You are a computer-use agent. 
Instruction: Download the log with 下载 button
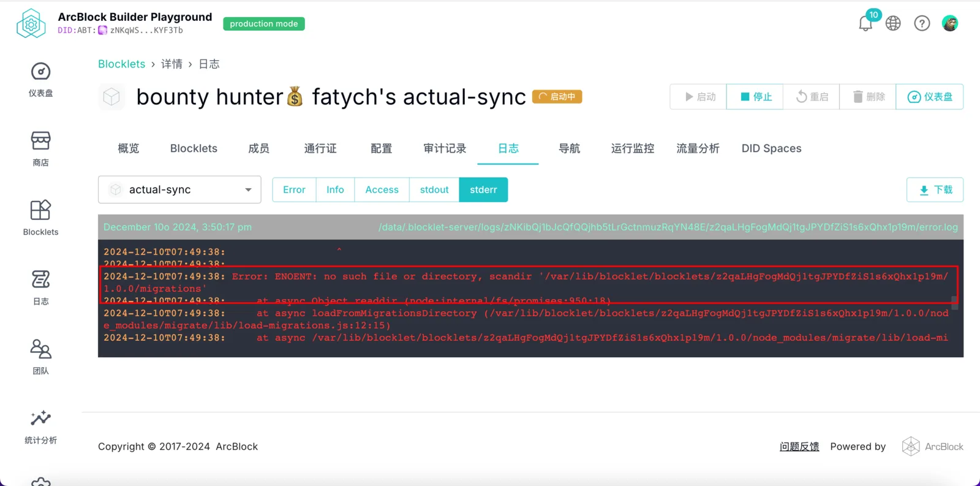point(935,190)
